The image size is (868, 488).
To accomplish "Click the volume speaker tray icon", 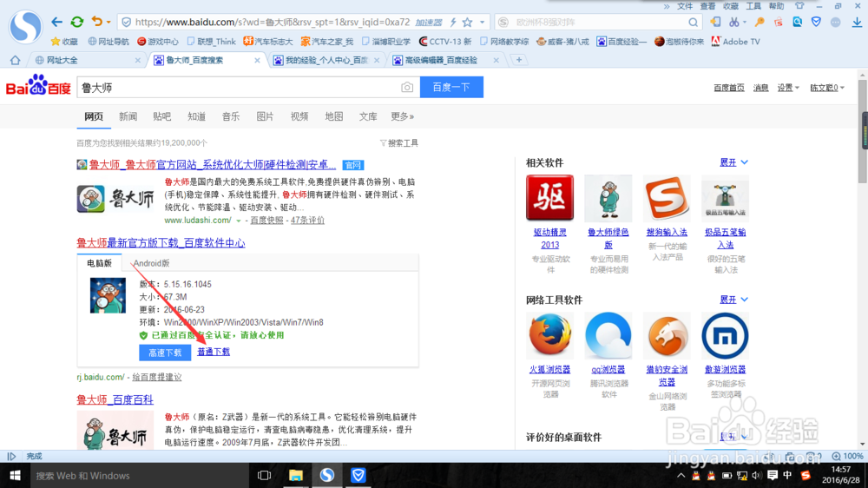I will (757, 475).
